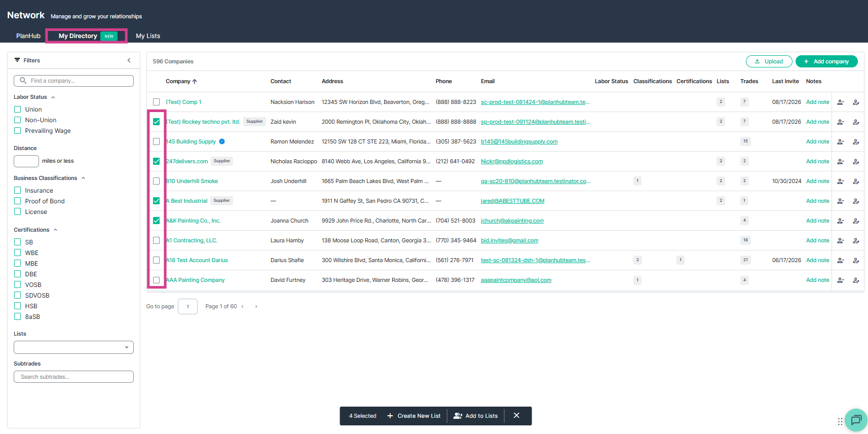The height and width of the screenshot is (434, 868).
Task: Collapse the Certifications filter section
Action: click(x=56, y=230)
